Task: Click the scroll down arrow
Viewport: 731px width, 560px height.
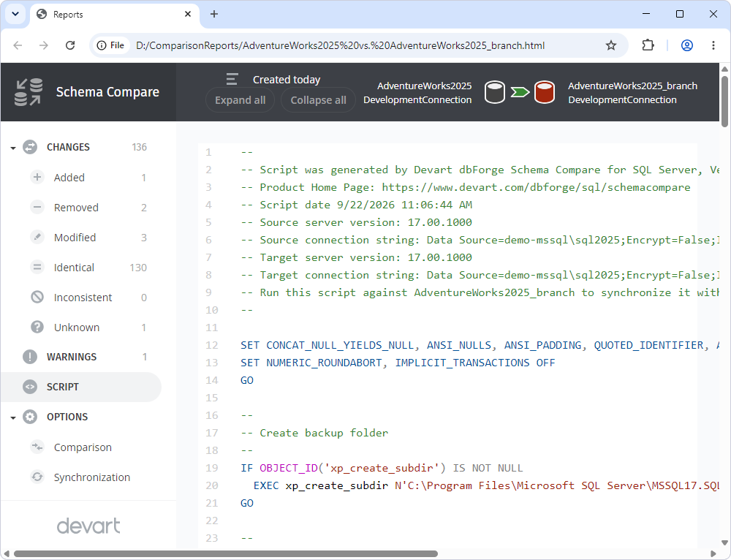Action: click(724, 542)
